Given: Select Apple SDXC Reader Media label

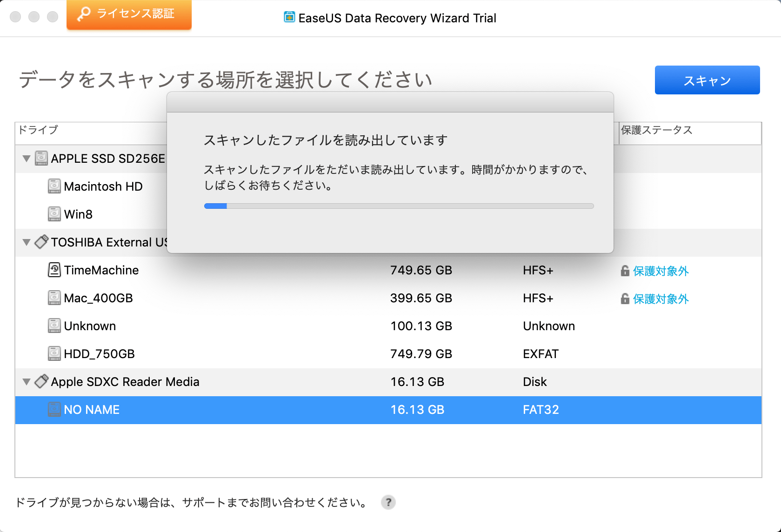Looking at the screenshot, I should pyautogui.click(x=125, y=382).
